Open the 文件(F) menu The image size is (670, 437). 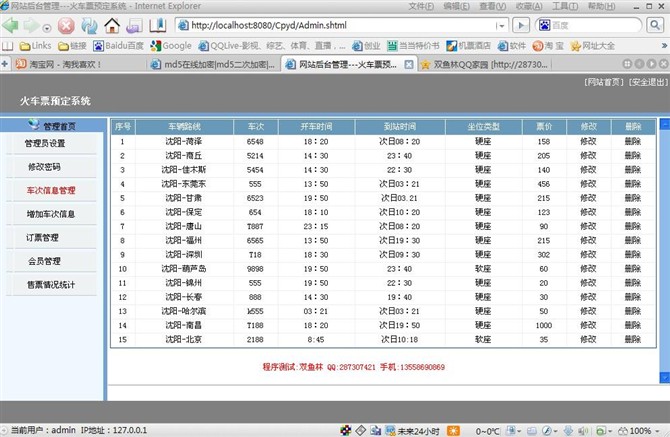tap(421, 6)
